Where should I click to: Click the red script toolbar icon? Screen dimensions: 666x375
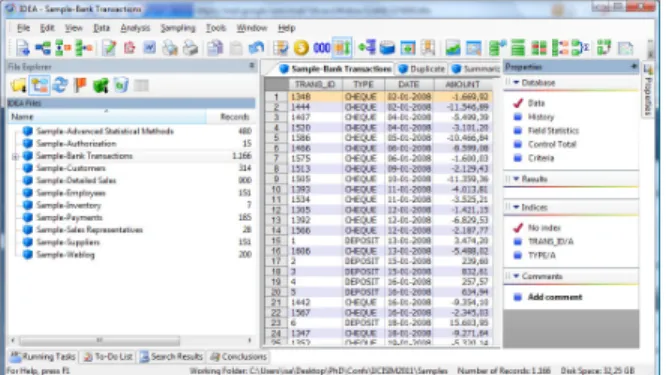130,48
